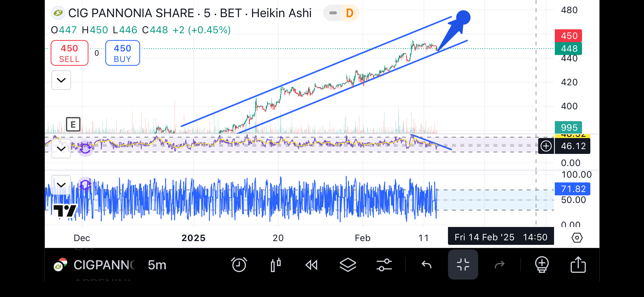
Task: Open the alert clock icon
Action: click(x=239, y=265)
